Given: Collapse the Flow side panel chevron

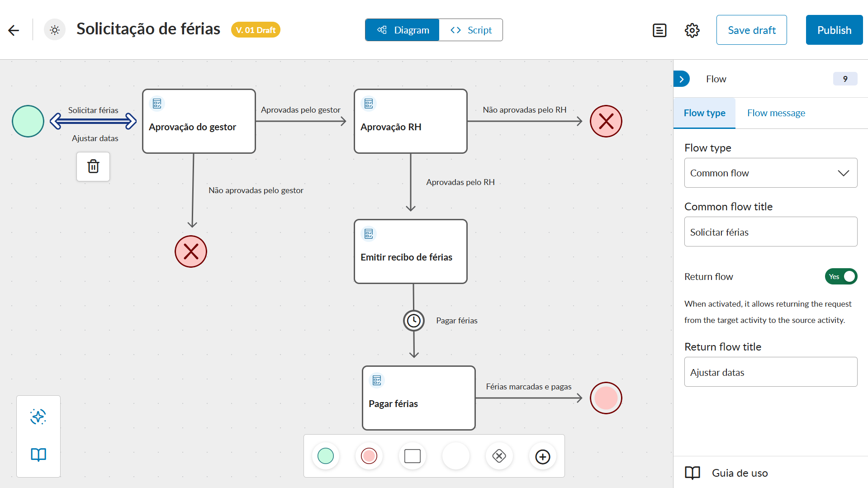Looking at the screenshot, I should [x=681, y=79].
